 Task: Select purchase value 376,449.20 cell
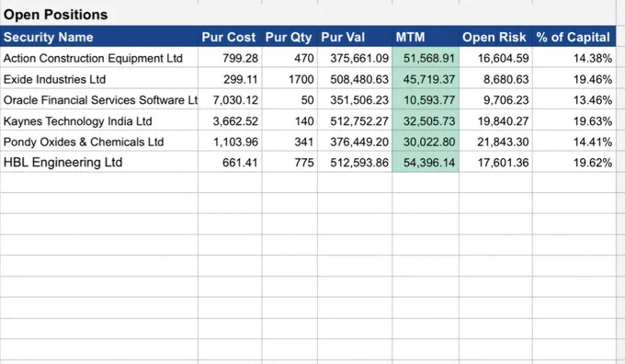[x=355, y=142]
